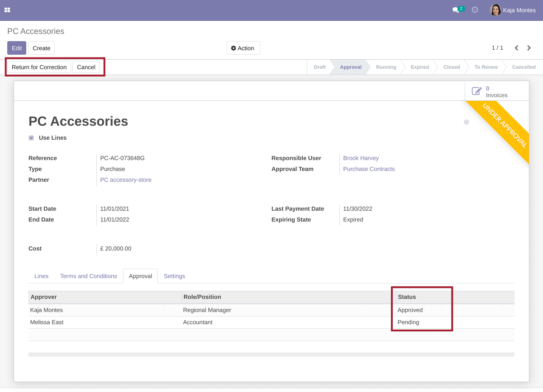Screen dimensions: 543x392
Task: Click the grey kanban state dot
Action: coord(467,122)
